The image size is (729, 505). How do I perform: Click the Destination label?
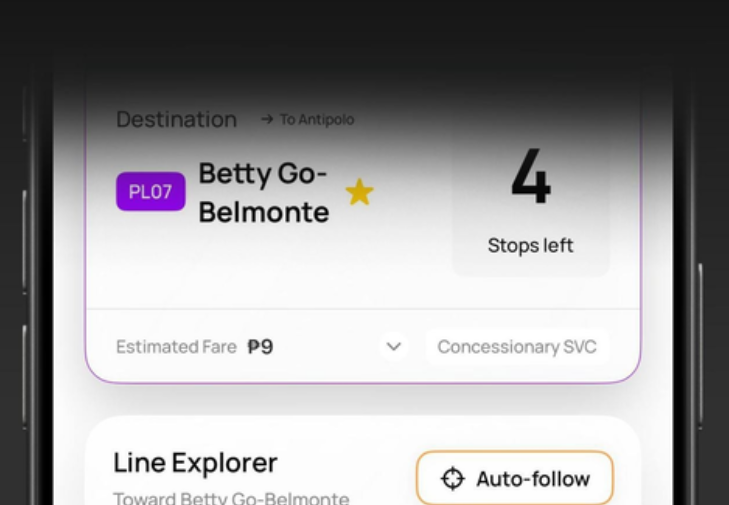[176, 119]
